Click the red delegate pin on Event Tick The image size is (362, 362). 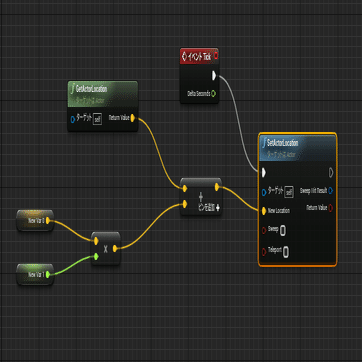point(216,56)
